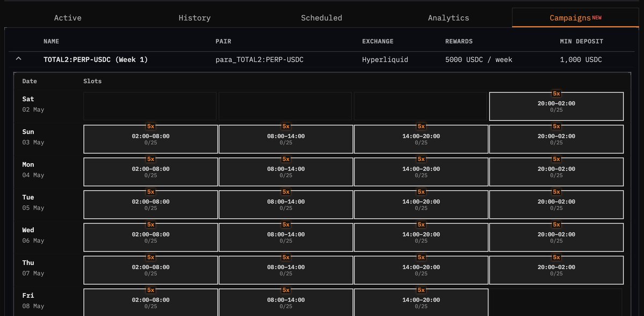This screenshot has width=644, height=316.
Task: Click the Sat 02 May date label
Action: 33,104
